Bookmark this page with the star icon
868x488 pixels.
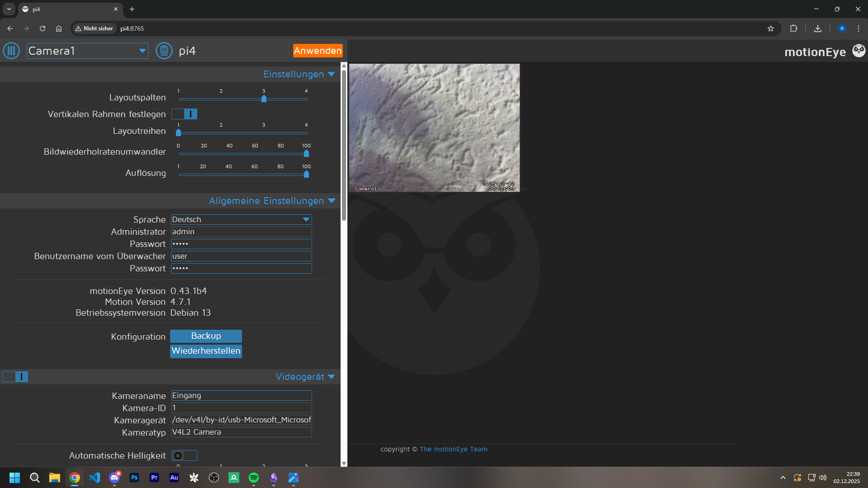(771, 28)
